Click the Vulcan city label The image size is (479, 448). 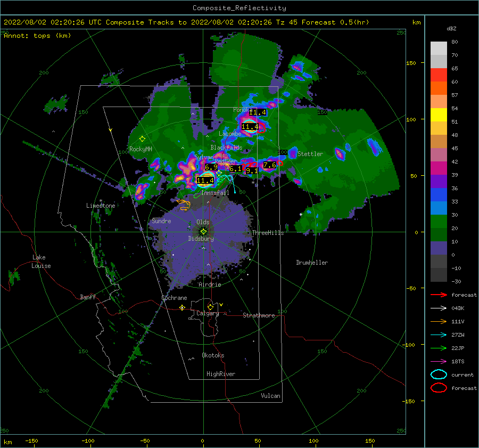270,395
